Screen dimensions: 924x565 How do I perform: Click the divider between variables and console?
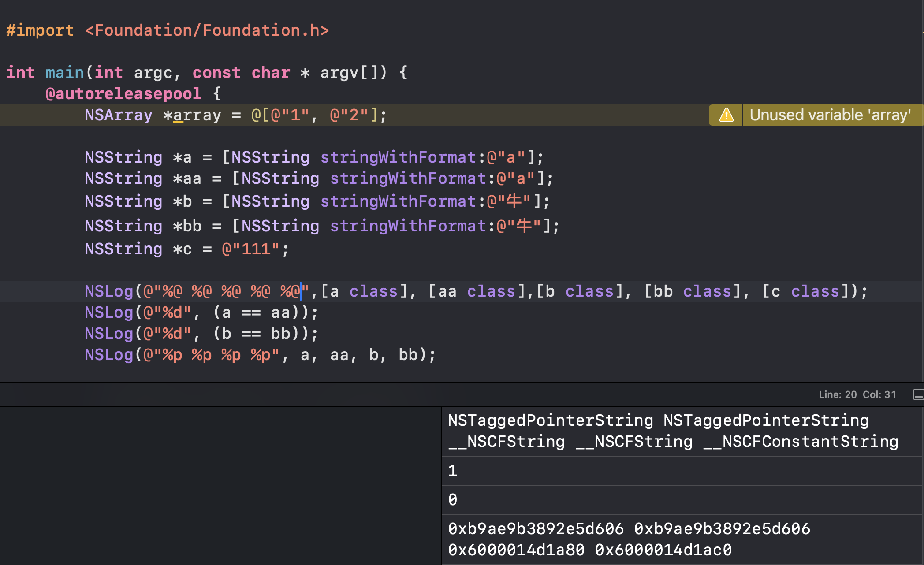tap(441, 485)
